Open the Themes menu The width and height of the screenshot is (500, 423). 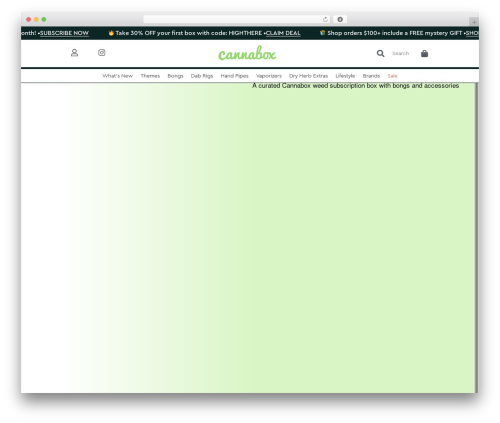coord(150,76)
